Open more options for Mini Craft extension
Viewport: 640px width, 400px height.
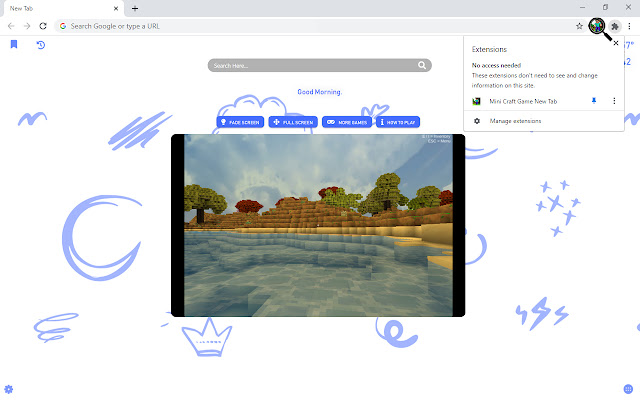point(614,101)
